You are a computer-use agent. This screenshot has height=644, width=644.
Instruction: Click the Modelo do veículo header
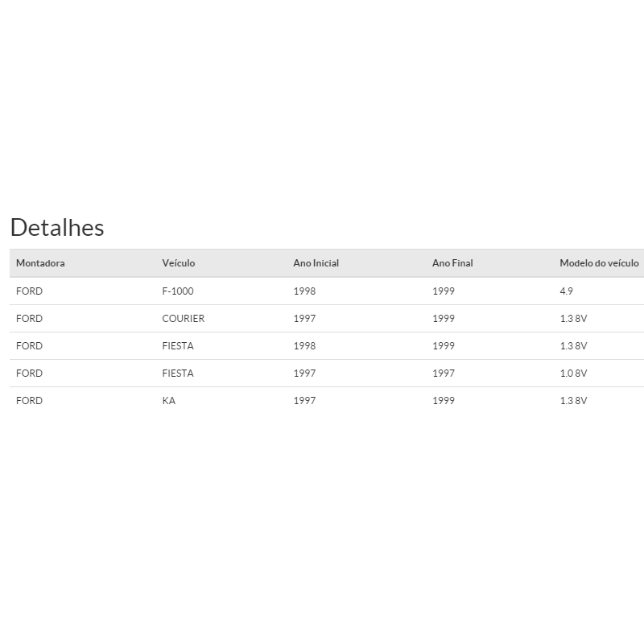(599, 263)
